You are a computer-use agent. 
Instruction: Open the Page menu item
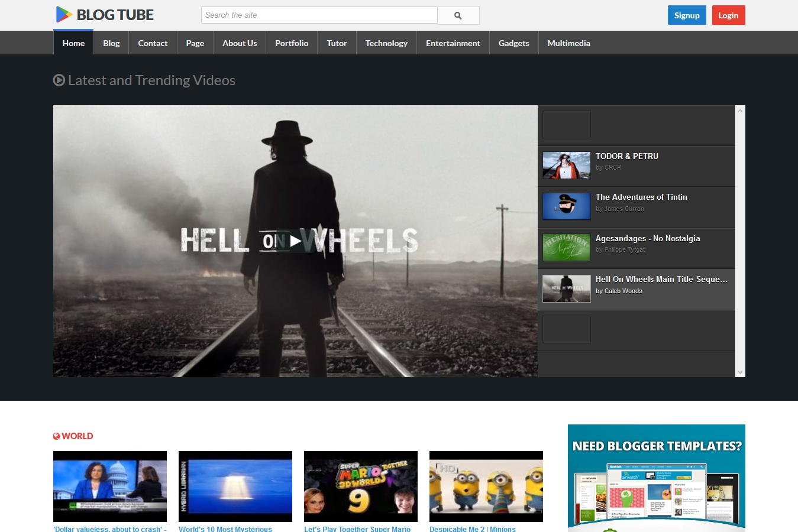[195, 43]
